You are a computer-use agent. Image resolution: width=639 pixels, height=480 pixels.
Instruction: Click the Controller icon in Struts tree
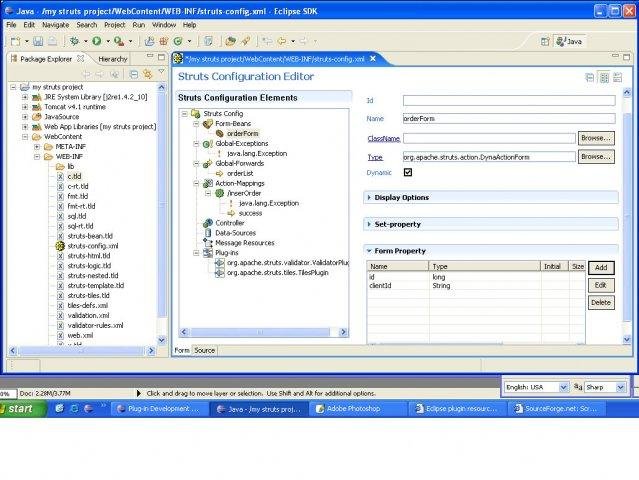[208, 223]
